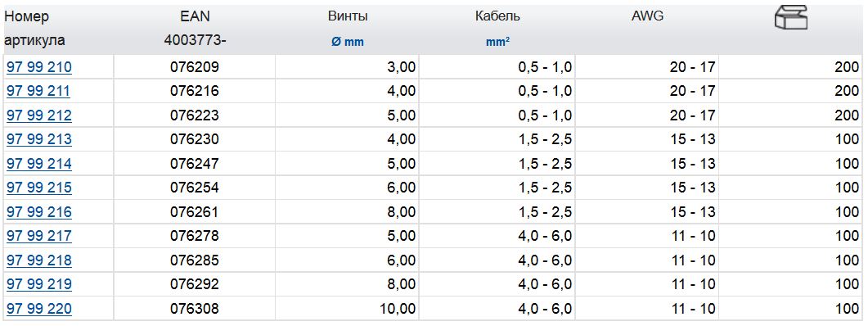Image resolution: width=868 pixels, height=326 pixels.
Task: Open article link 97 99 214
Action: (x=38, y=164)
